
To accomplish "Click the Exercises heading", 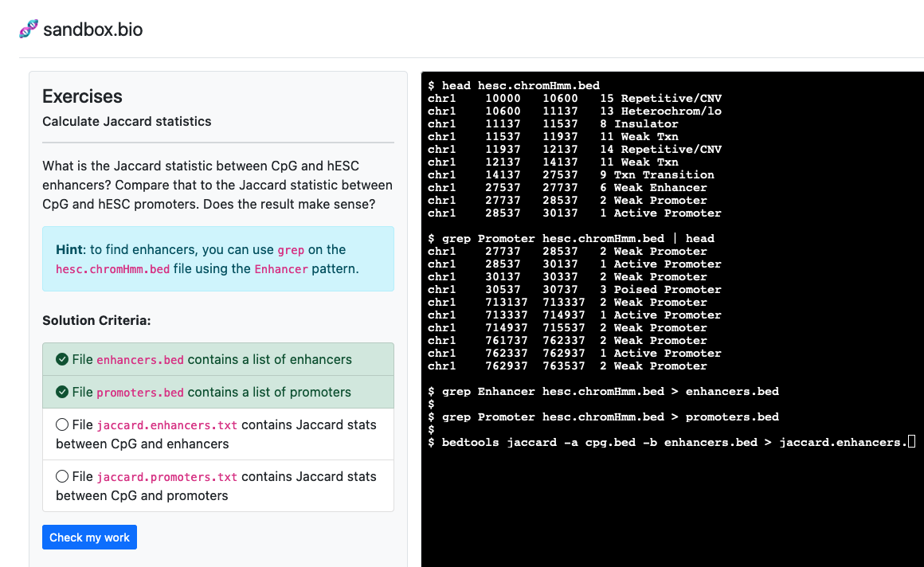I will (x=82, y=96).
